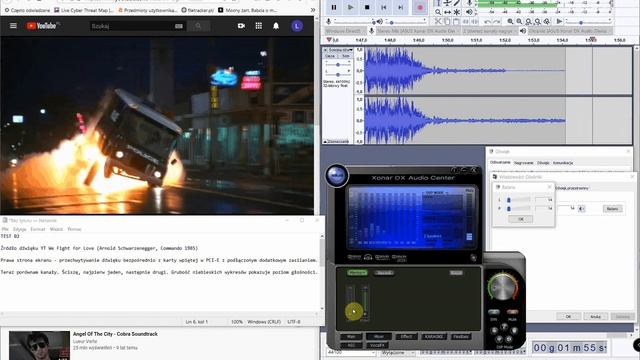Click Audacity's Play button
Image resolution: width=640 pixels, height=360 pixels.
(350, 7)
